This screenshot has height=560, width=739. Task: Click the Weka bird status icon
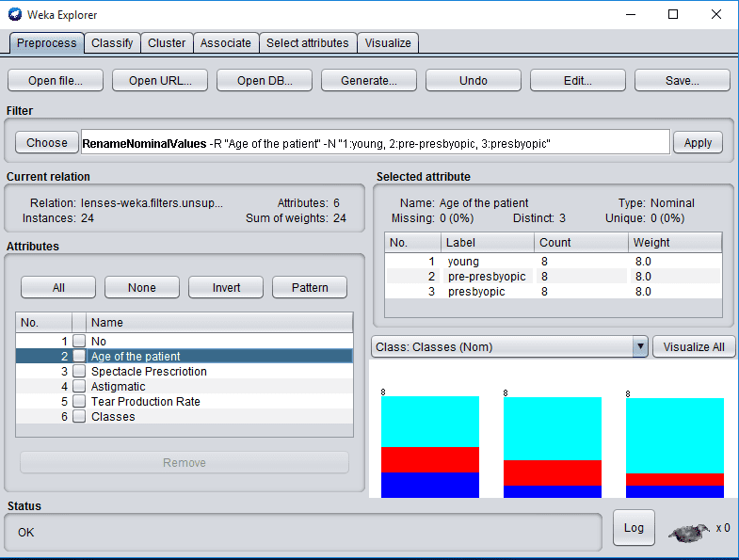click(689, 533)
